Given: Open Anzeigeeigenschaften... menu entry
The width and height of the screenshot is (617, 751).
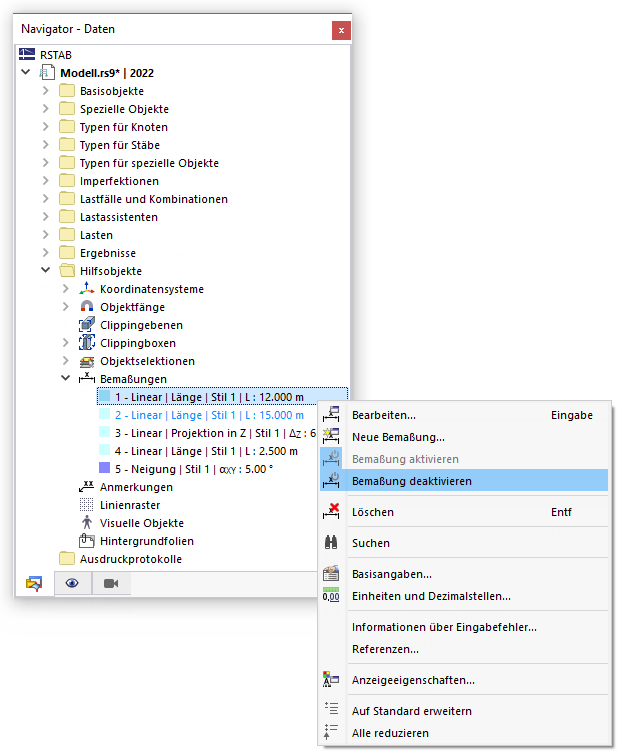Looking at the screenshot, I should coord(464,680).
